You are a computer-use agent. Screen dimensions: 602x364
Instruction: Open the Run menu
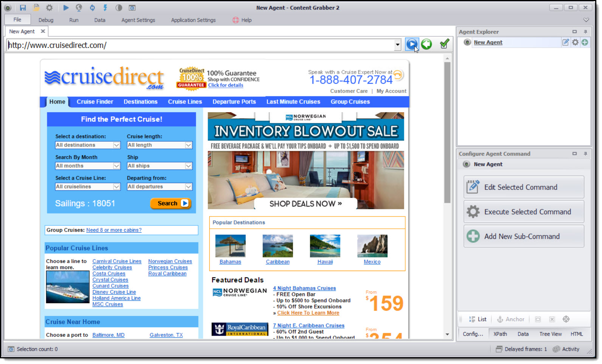[x=74, y=20]
